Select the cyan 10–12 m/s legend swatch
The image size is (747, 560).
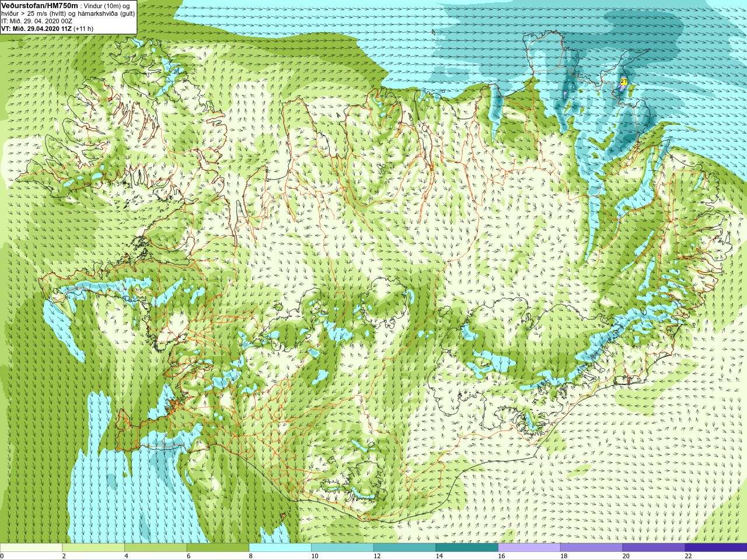point(343,548)
